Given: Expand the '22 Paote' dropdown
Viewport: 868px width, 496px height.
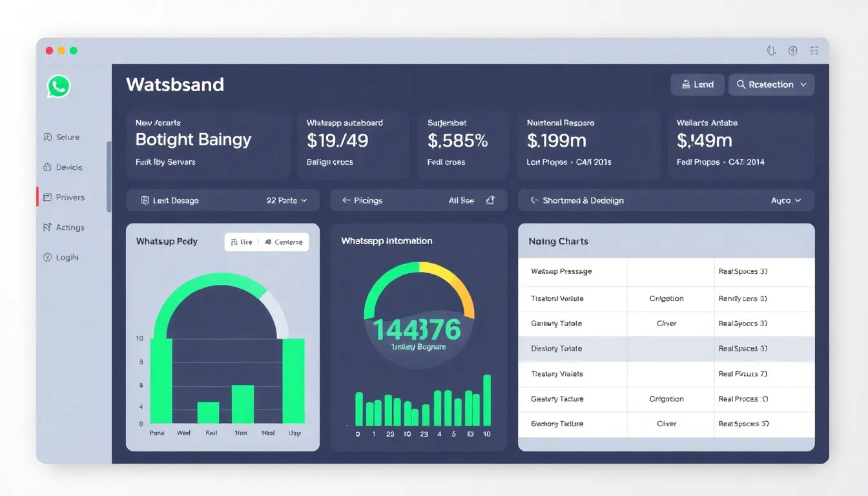Looking at the screenshot, I should [x=286, y=200].
